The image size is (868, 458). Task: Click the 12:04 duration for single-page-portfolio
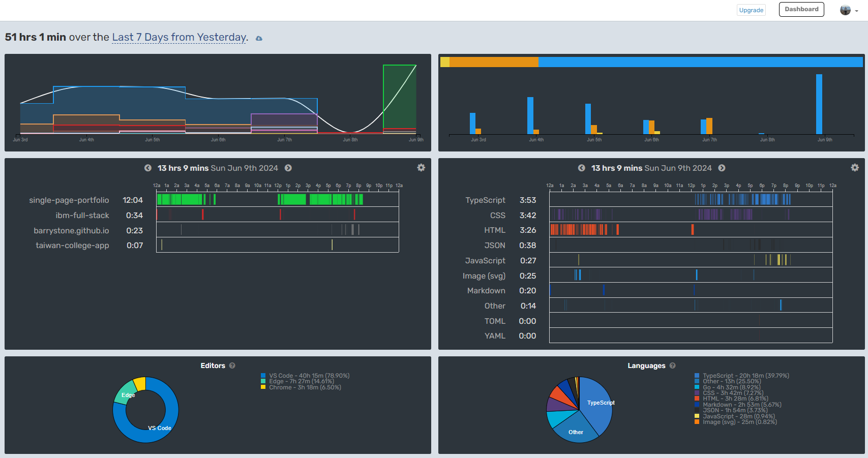pos(133,200)
